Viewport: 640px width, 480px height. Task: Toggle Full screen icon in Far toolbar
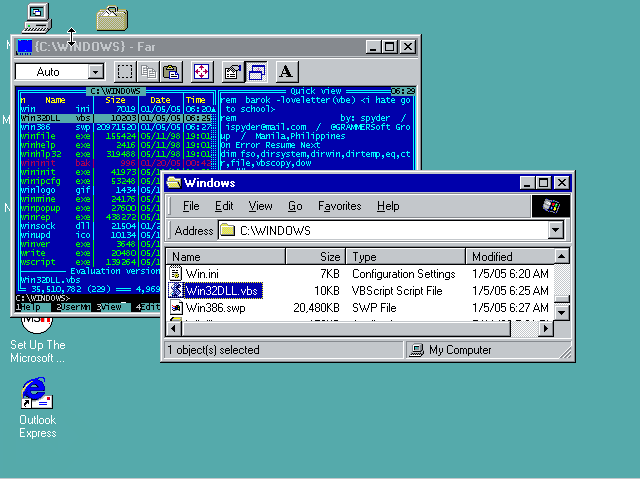[x=201, y=72]
